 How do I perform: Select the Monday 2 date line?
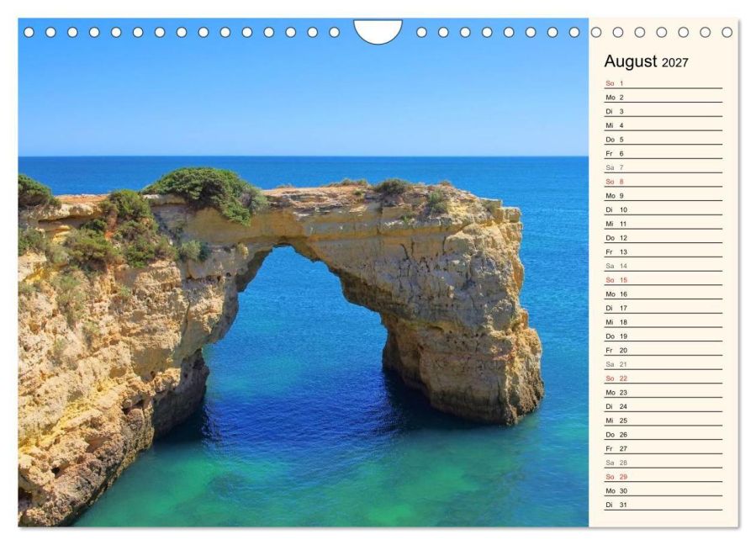click(x=663, y=98)
